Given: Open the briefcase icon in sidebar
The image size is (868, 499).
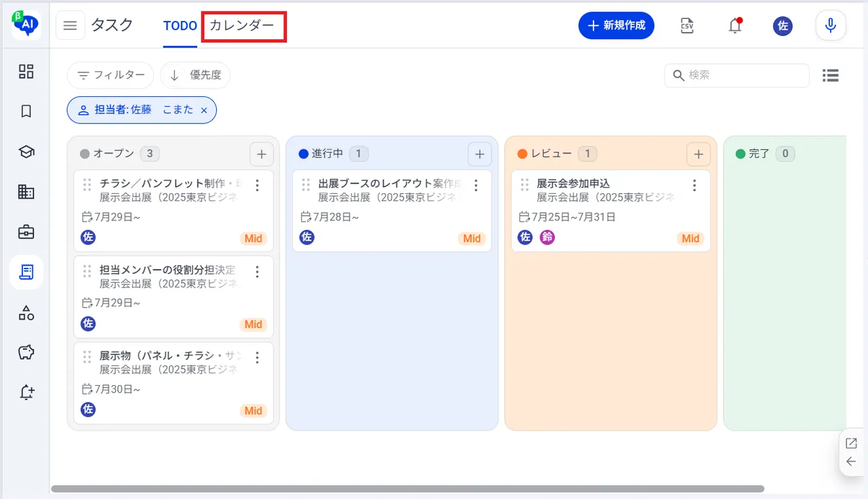Looking at the screenshot, I should click(26, 232).
